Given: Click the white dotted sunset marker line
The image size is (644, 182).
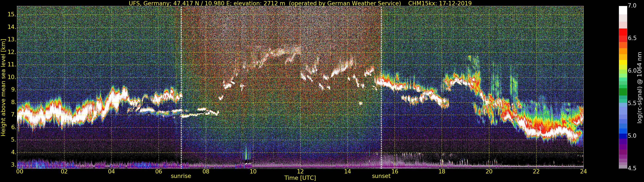Looking at the screenshot, I should [381, 87].
